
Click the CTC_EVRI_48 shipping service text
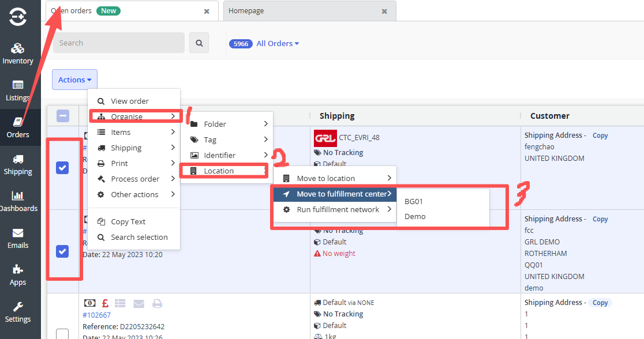[360, 138]
